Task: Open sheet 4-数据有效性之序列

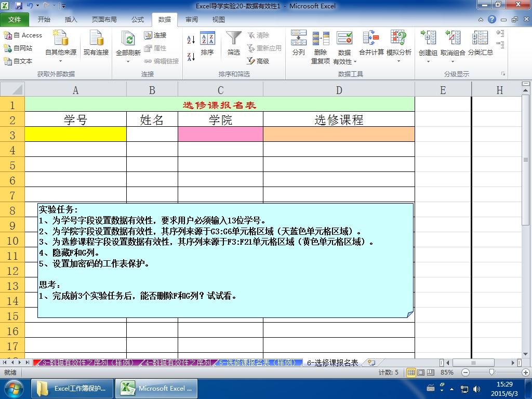Action: click(x=178, y=363)
